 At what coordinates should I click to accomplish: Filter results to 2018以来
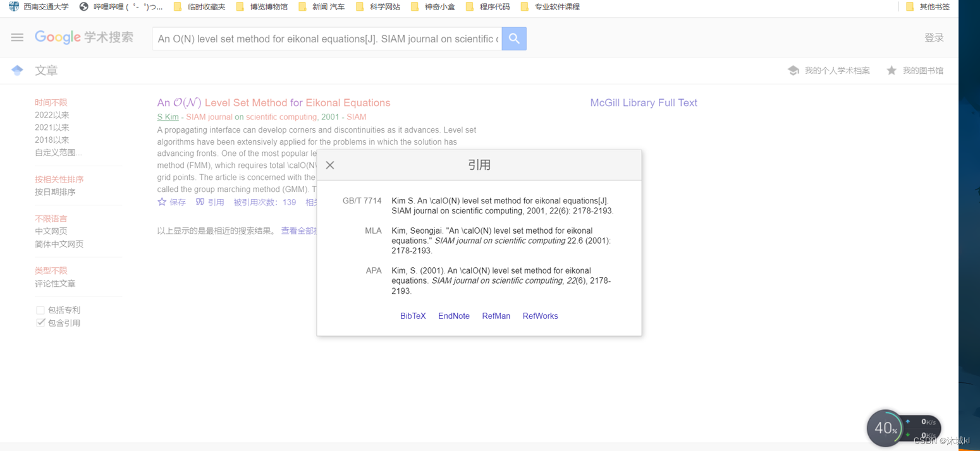[x=52, y=140]
